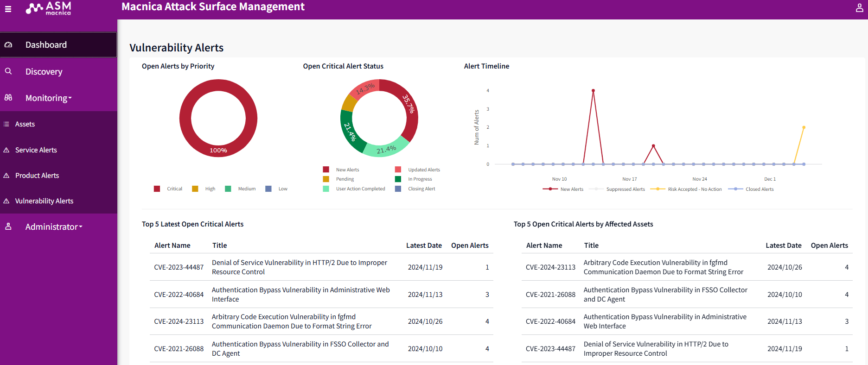The width and height of the screenshot is (868, 365).
Task: Click the Administrator person icon in sidebar
Action: (8, 227)
